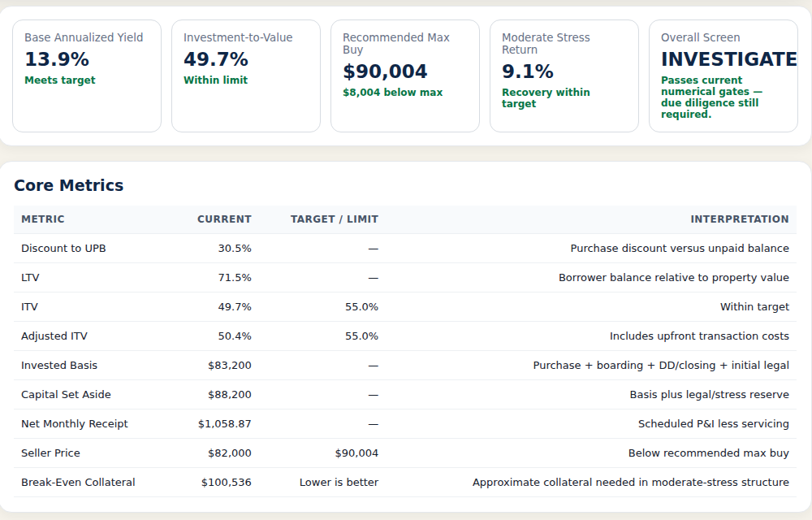Screen dimensions: 812x520
Task: Click the METRIC column header
Action: pyautogui.click(x=43, y=219)
